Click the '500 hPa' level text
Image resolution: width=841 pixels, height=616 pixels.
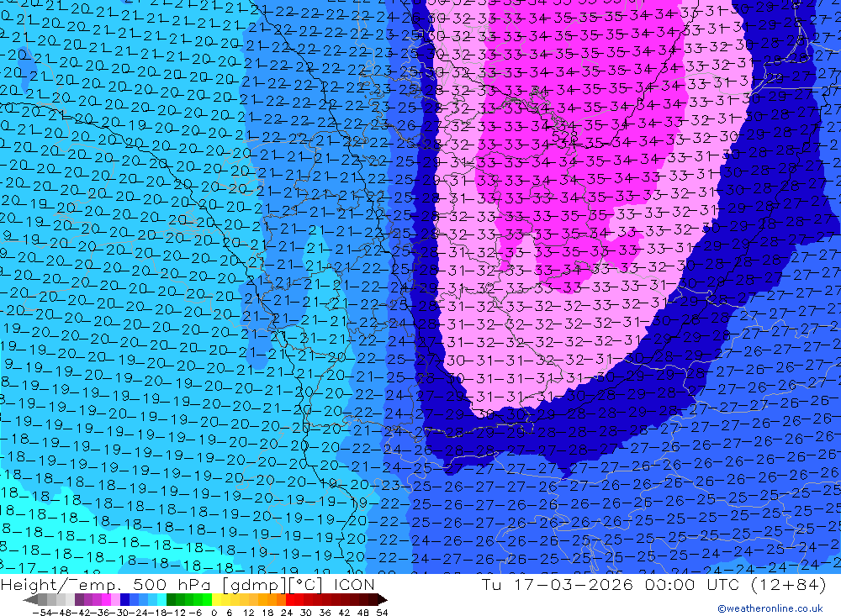pos(171,584)
